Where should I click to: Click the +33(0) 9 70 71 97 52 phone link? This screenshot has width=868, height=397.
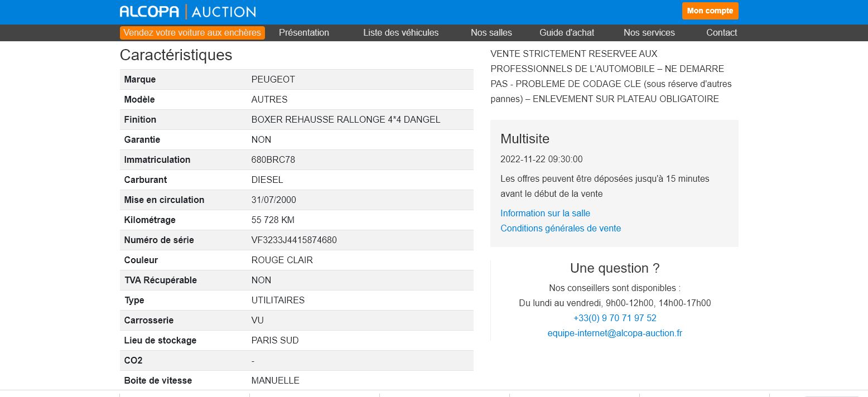(615, 318)
